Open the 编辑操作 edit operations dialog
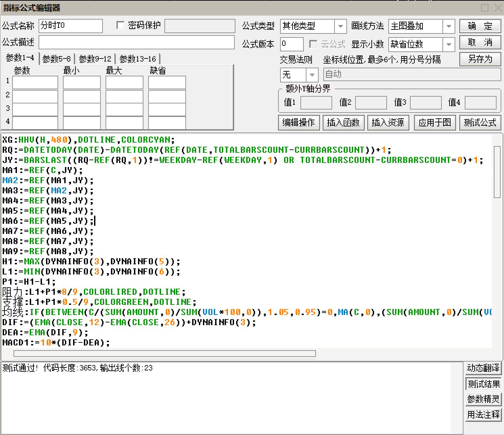The image size is (504, 435). pyautogui.click(x=299, y=123)
